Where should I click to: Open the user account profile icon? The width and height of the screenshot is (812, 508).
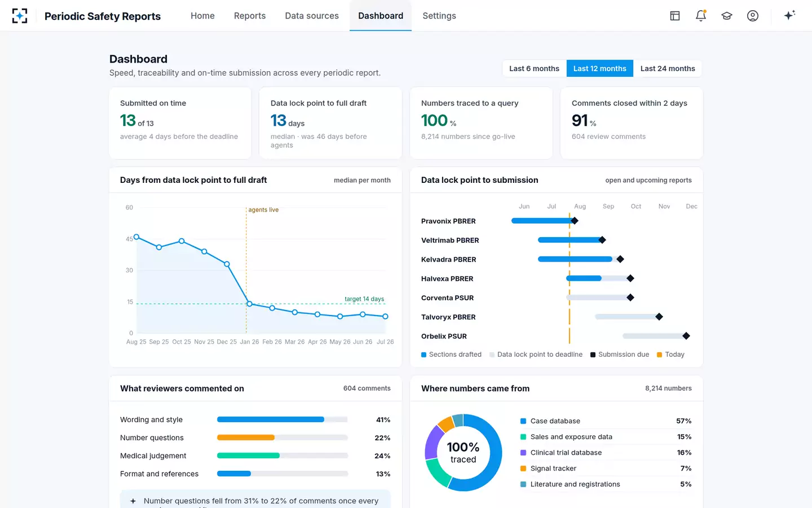[753, 16]
